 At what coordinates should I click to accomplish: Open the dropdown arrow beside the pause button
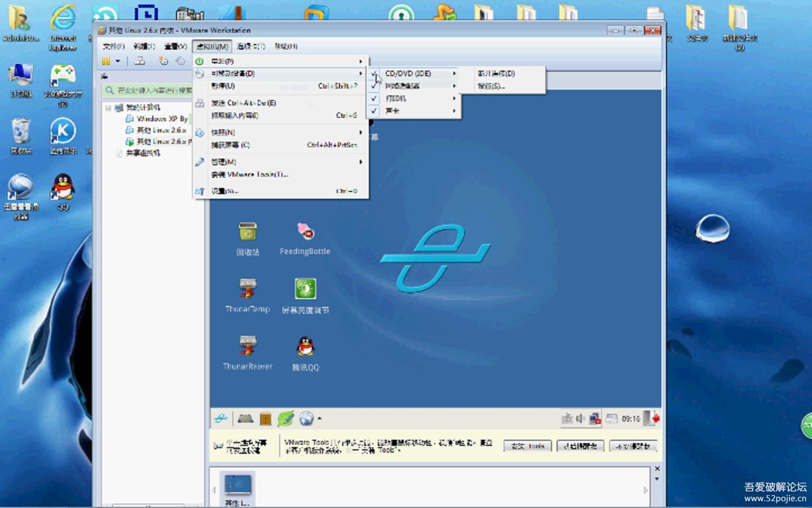click(x=118, y=61)
